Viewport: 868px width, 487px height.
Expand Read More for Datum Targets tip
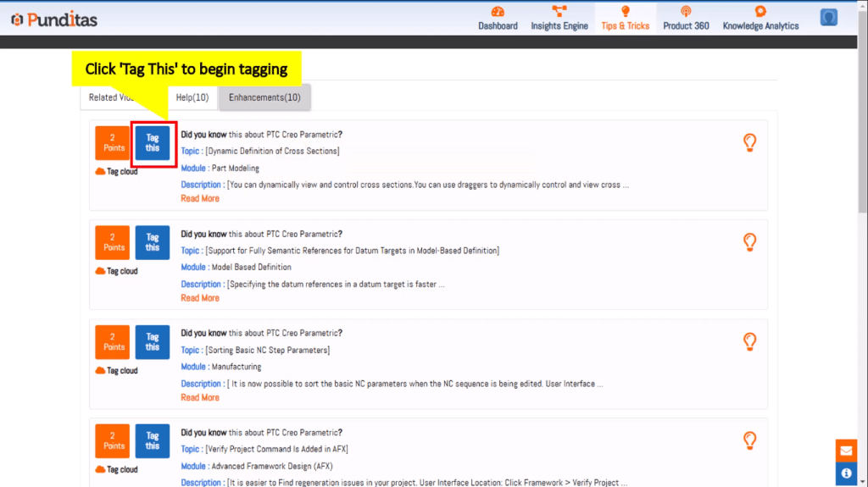(x=200, y=298)
